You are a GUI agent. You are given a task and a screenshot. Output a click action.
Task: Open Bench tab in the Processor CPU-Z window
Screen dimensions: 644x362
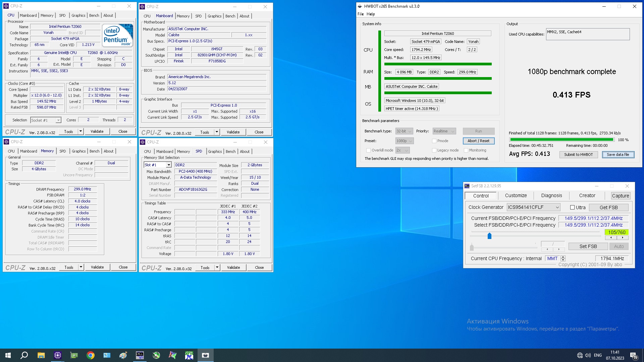(94, 15)
